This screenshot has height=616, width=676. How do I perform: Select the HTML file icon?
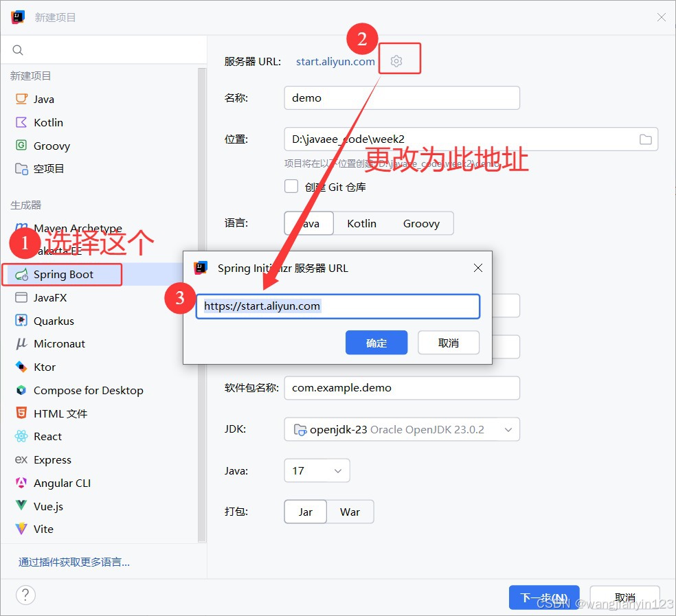tap(21, 413)
